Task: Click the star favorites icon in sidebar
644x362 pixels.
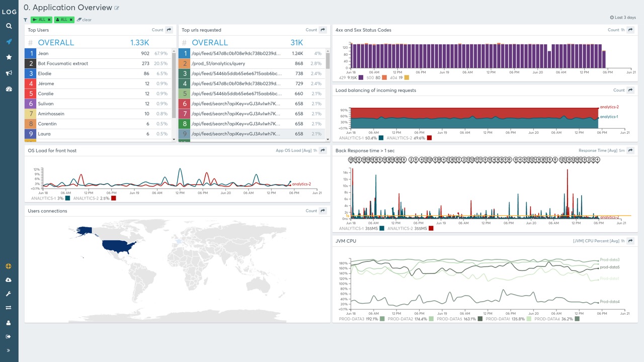Action: (x=9, y=57)
